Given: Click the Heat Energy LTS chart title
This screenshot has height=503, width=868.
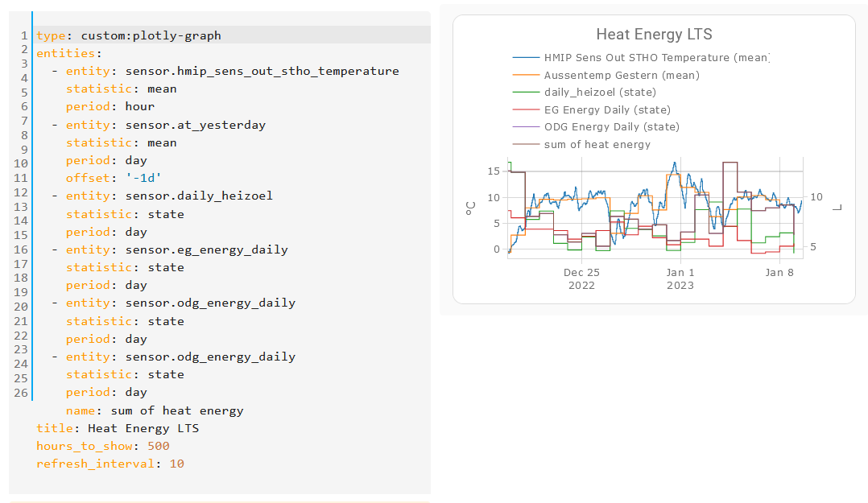Looking at the screenshot, I should coord(654,35).
